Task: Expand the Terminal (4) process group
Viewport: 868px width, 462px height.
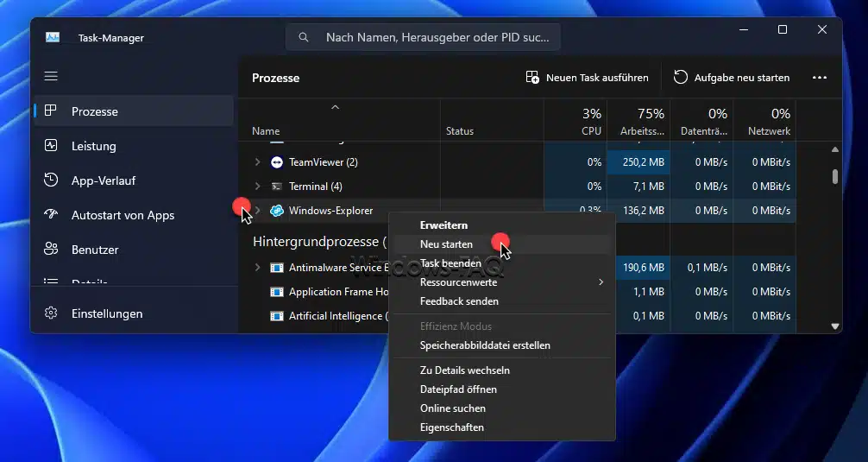Action: [x=257, y=187]
